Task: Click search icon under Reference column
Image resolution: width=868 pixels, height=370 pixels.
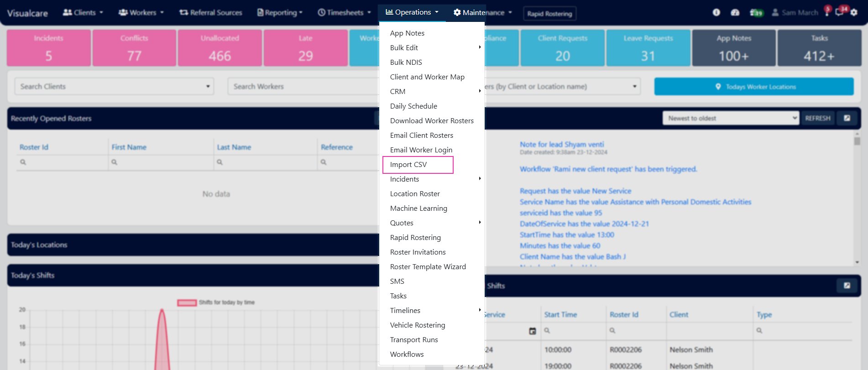Action: (324, 162)
